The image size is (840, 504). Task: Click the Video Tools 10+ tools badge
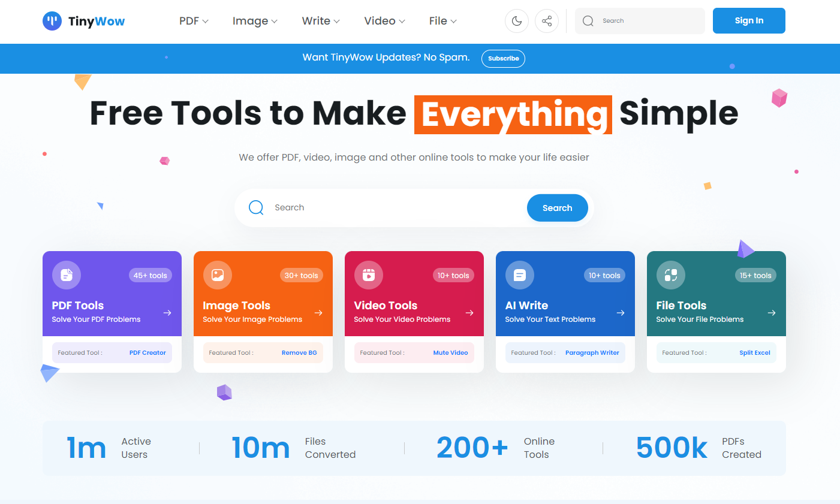[453, 276]
